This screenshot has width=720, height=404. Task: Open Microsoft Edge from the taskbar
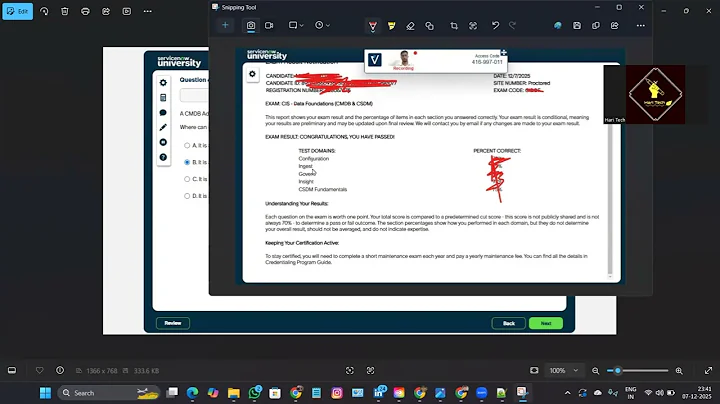[192, 393]
